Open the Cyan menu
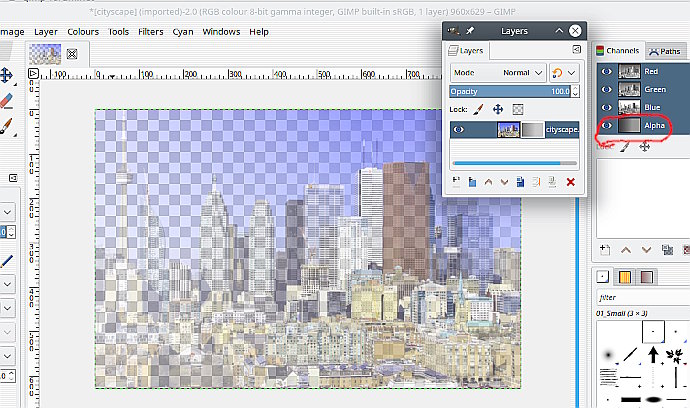 coord(183,32)
